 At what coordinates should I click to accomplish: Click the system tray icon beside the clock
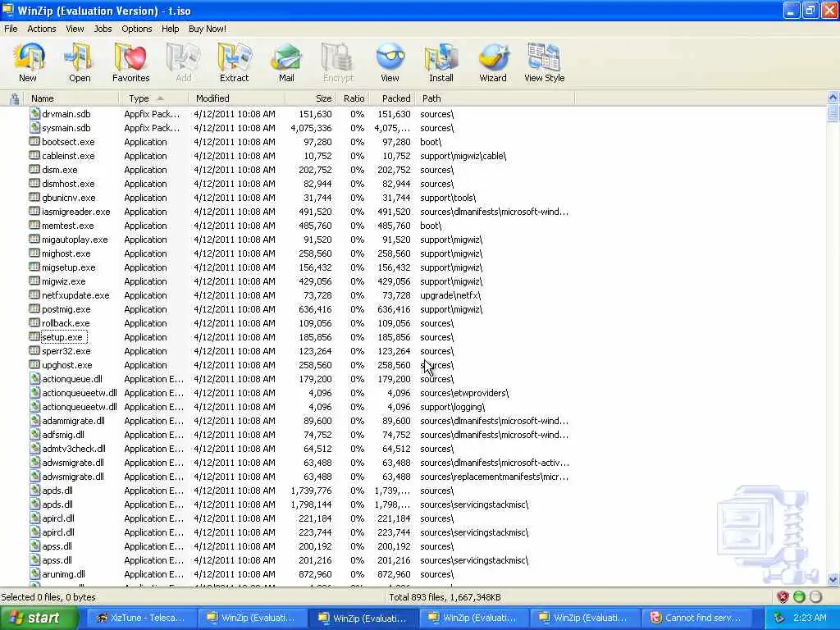click(x=779, y=618)
